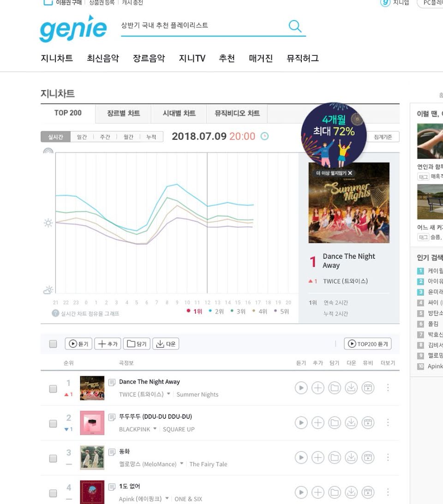443x504 pixels.
Task: Open the music video for DDU-DU DDU-DU
Action: point(368,422)
